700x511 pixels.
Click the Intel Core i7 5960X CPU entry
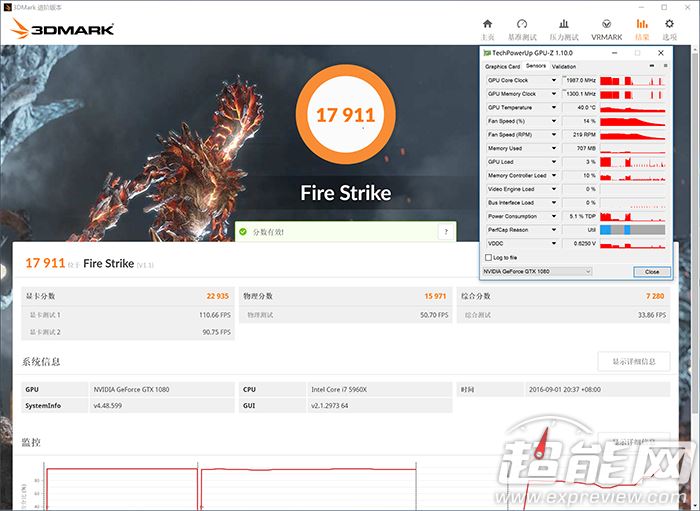(339, 390)
